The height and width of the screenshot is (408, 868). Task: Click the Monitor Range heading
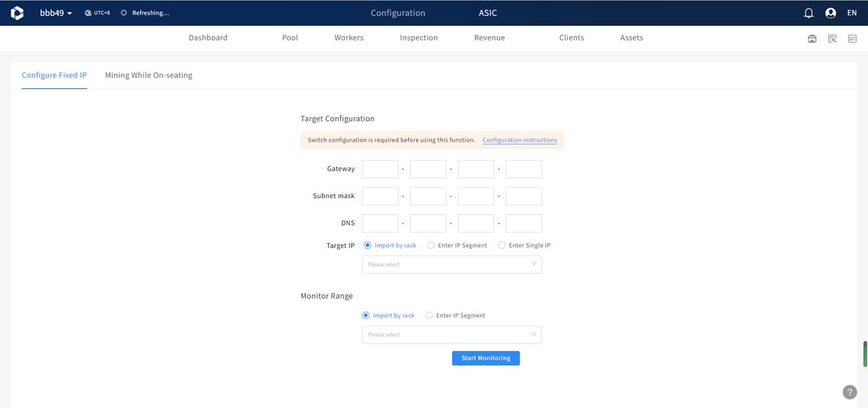point(327,296)
